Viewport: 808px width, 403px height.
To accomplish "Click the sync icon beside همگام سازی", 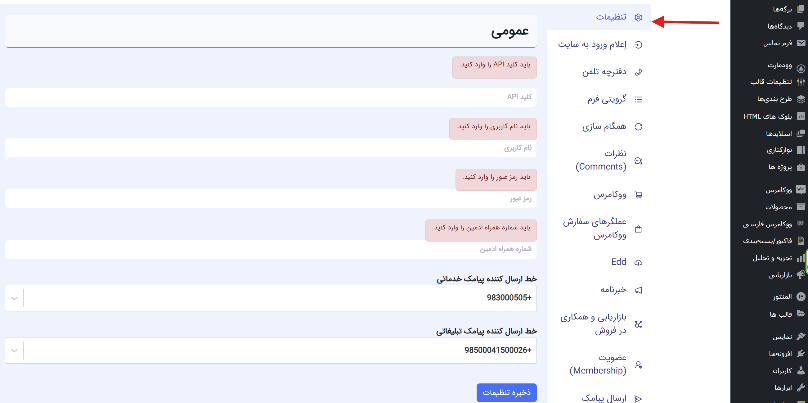I will coord(639,127).
